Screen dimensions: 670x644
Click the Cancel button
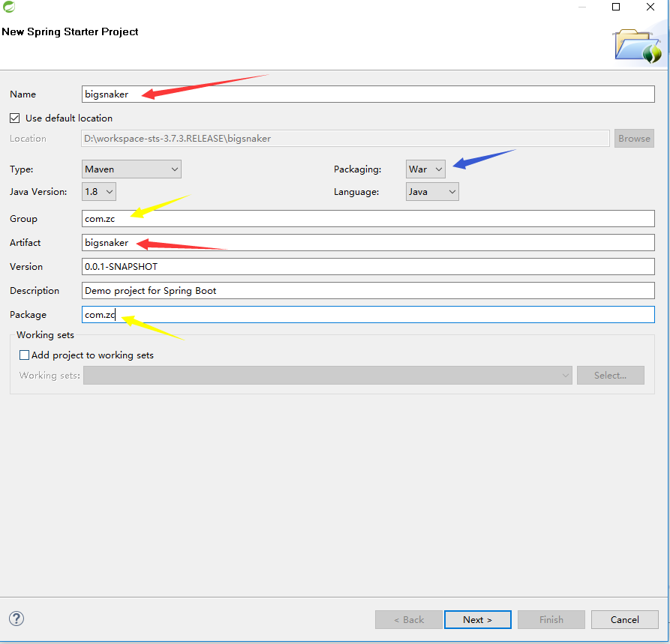coord(625,620)
